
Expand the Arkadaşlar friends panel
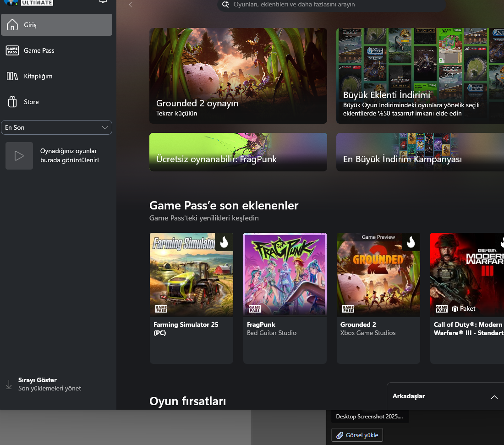(x=494, y=397)
